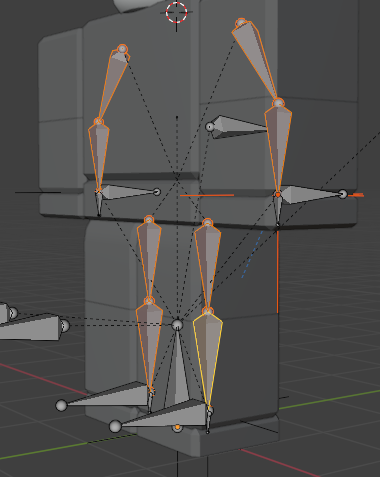Image resolution: width=380 pixels, height=477 pixels.
Task: Select the gray horizontal hand bone at the right wrist
Action: click(x=313, y=194)
